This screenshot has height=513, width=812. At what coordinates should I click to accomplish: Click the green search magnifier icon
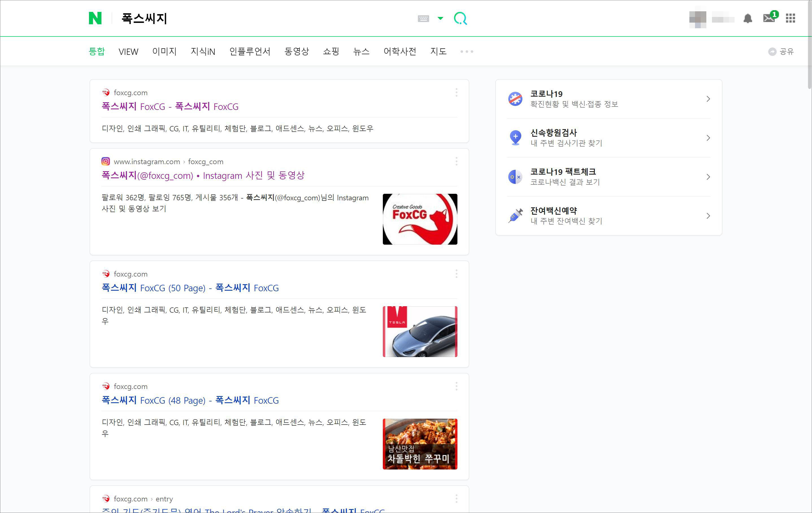460,18
